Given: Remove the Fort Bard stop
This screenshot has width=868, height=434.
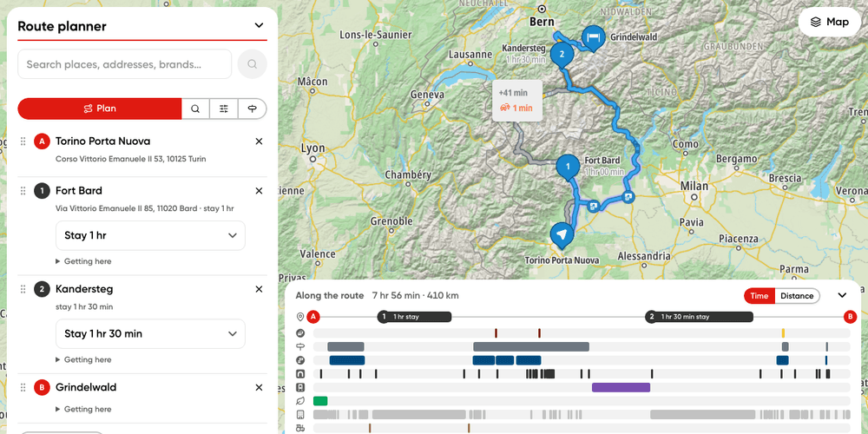Looking at the screenshot, I should 259,191.
